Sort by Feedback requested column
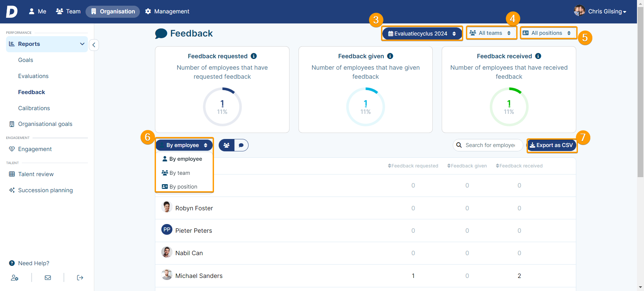The image size is (644, 291). click(x=413, y=166)
